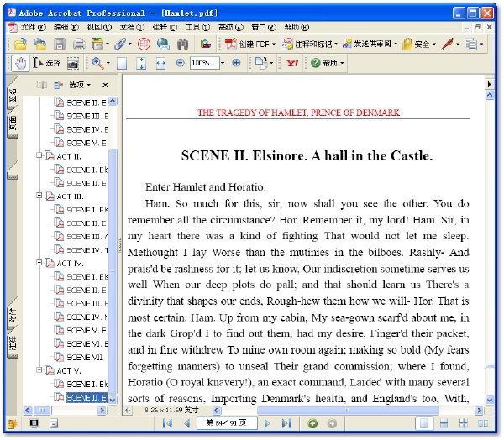Click the page number field
504x440 pixels.
[227, 423]
